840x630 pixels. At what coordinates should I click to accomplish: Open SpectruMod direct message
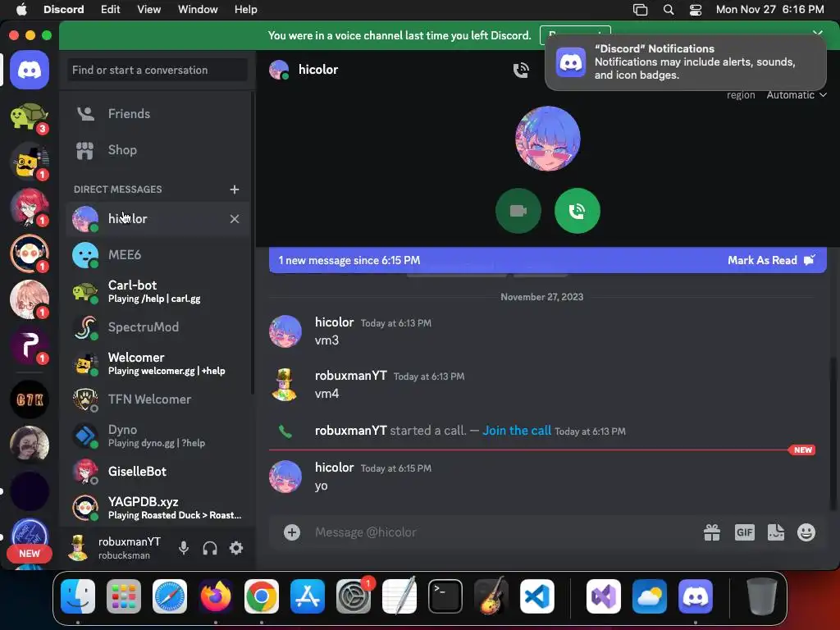coord(158,327)
